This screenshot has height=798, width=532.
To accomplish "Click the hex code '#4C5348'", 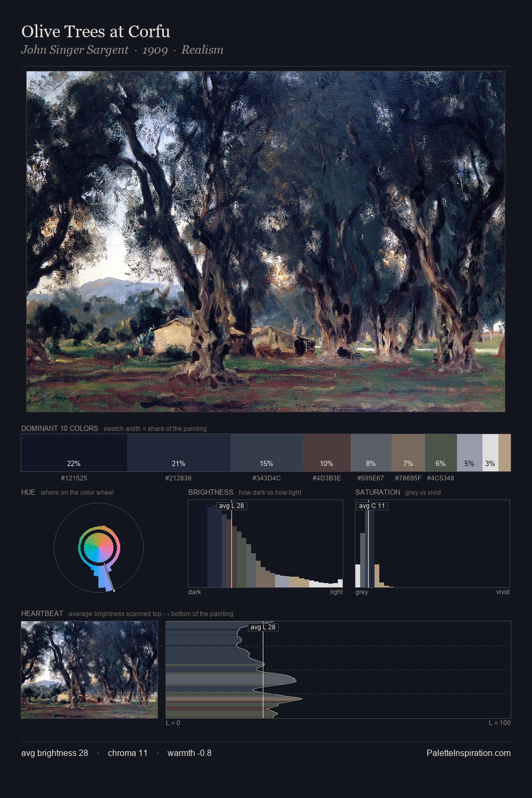I will (440, 478).
